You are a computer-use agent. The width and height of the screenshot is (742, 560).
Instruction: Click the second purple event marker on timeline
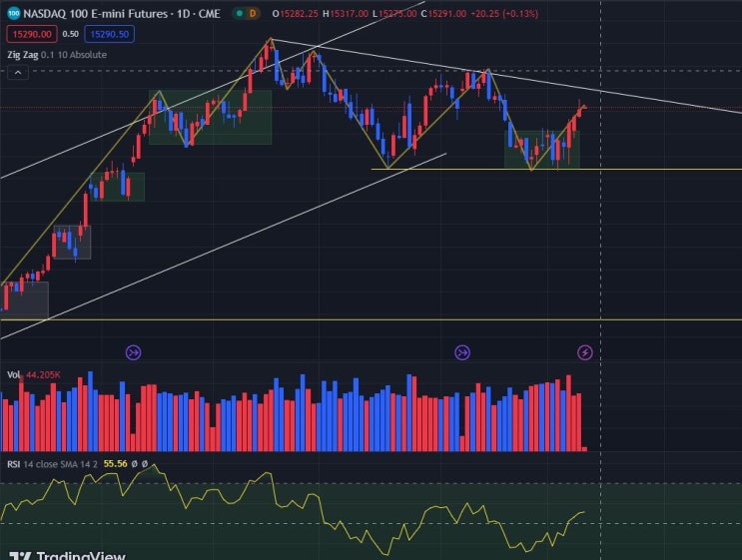462,352
